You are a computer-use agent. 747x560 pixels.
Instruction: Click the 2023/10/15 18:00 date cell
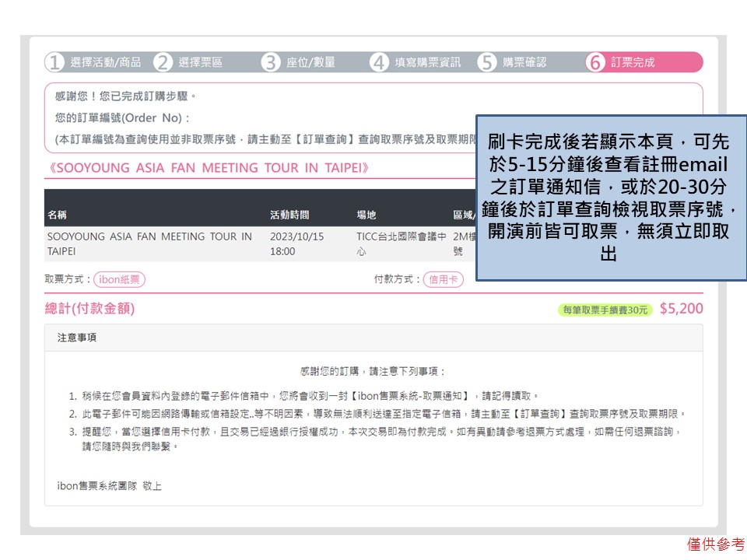[296, 243]
